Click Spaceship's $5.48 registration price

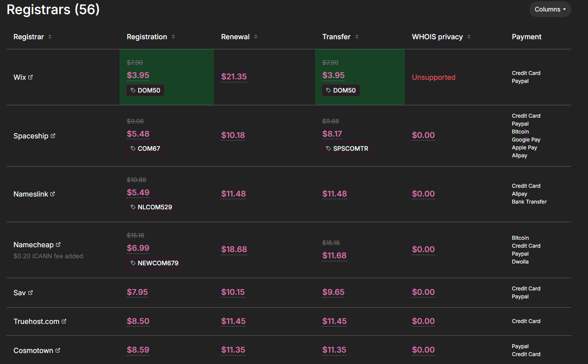[138, 134]
